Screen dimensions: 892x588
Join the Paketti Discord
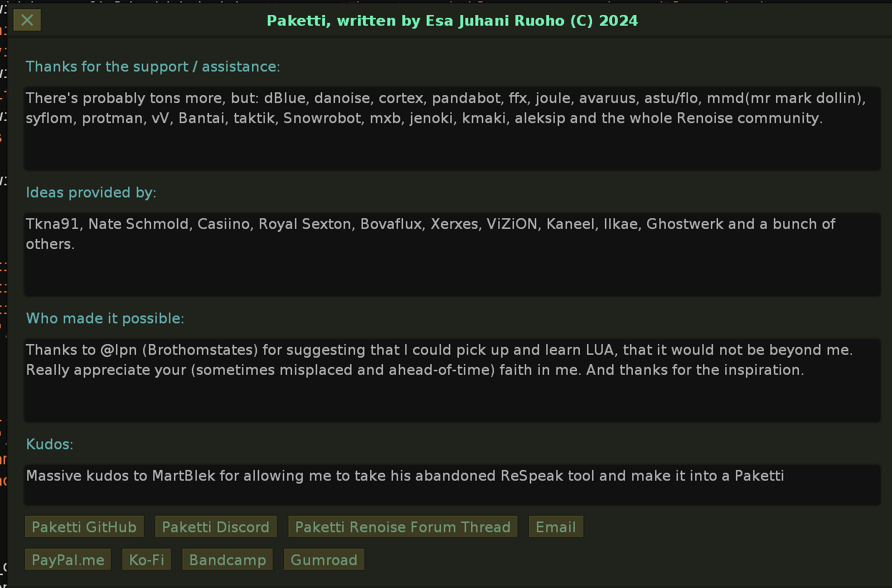pos(215,527)
